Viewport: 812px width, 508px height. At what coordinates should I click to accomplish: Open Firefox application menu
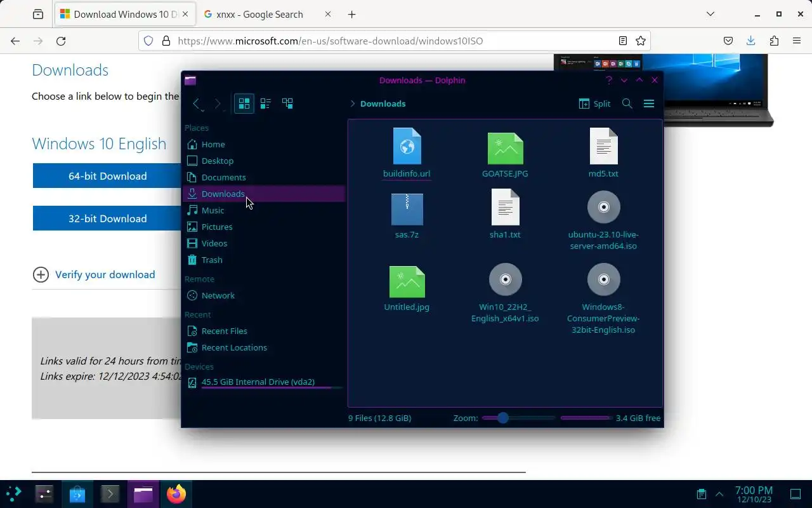(x=797, y=41)
